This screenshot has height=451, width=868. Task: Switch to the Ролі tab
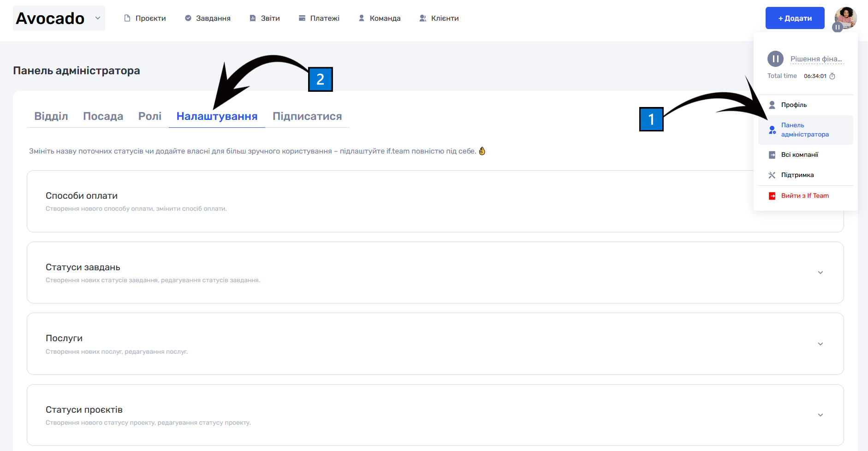[x=150, y=116]
